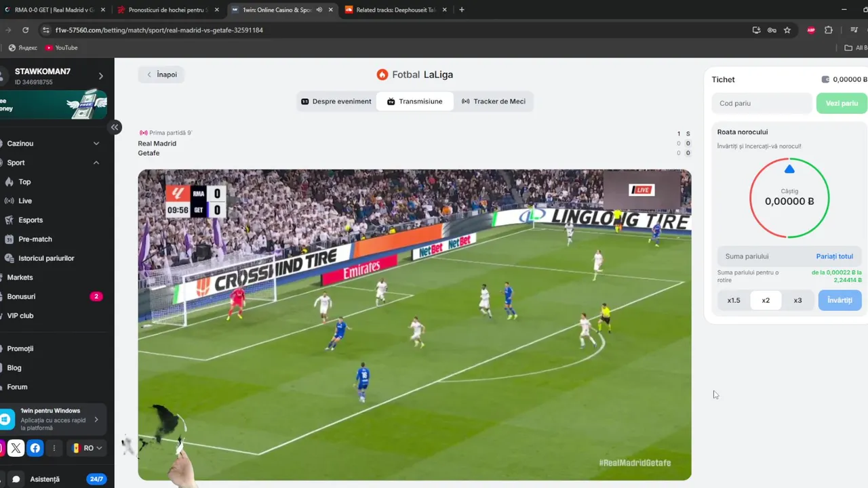Select the x1.5 multiplier
868x488 pixels.
pos(734,300)
